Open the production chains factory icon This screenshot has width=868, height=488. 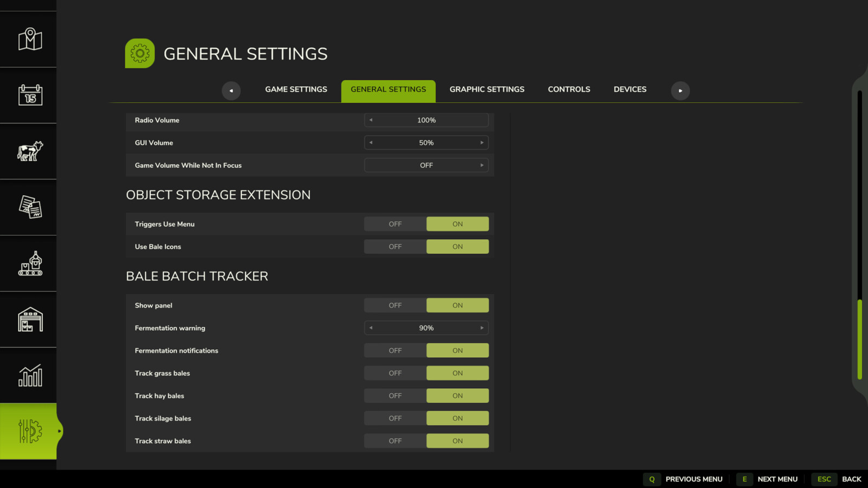(30, 264)
